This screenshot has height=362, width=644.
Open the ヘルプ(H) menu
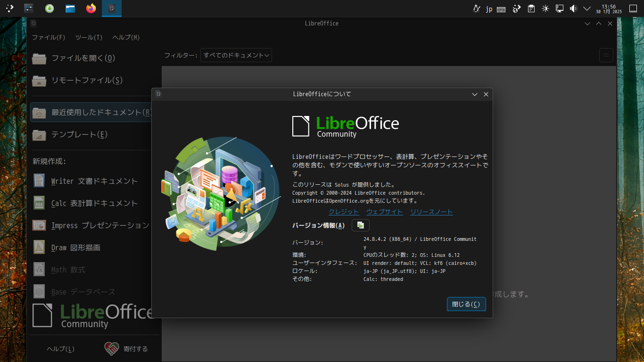[126, 37]
